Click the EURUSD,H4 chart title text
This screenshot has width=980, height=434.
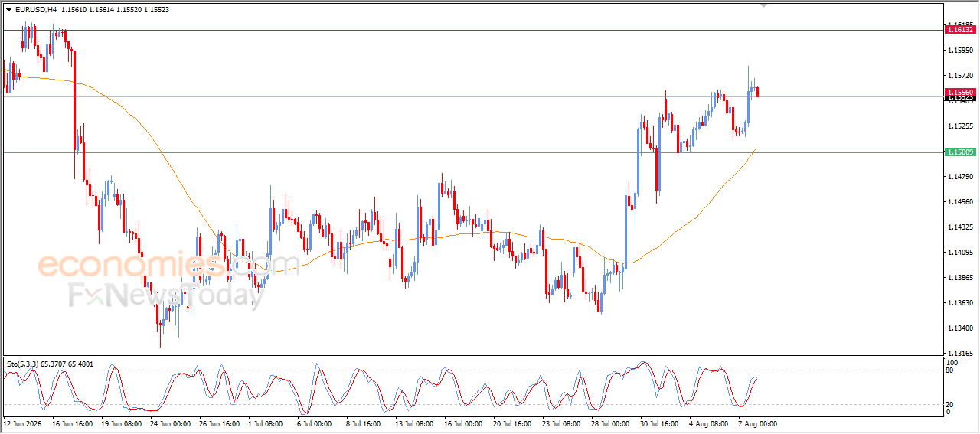[x=35, y=10]
